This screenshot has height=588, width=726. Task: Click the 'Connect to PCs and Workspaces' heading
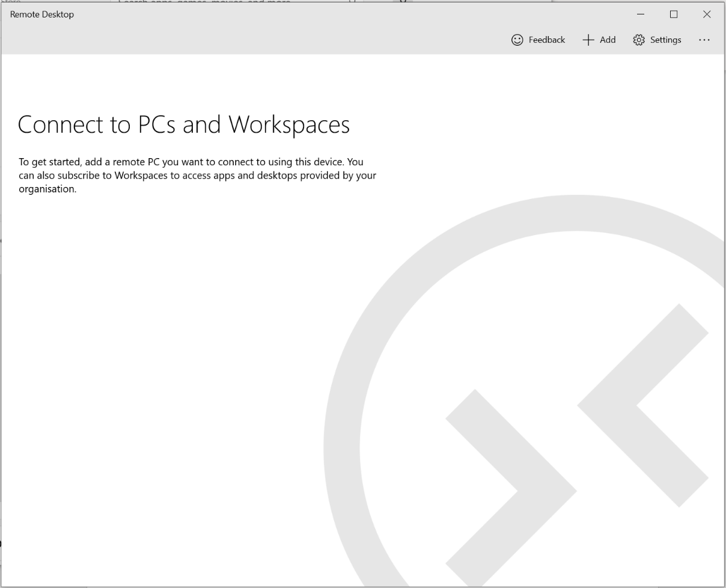(184, 124)
